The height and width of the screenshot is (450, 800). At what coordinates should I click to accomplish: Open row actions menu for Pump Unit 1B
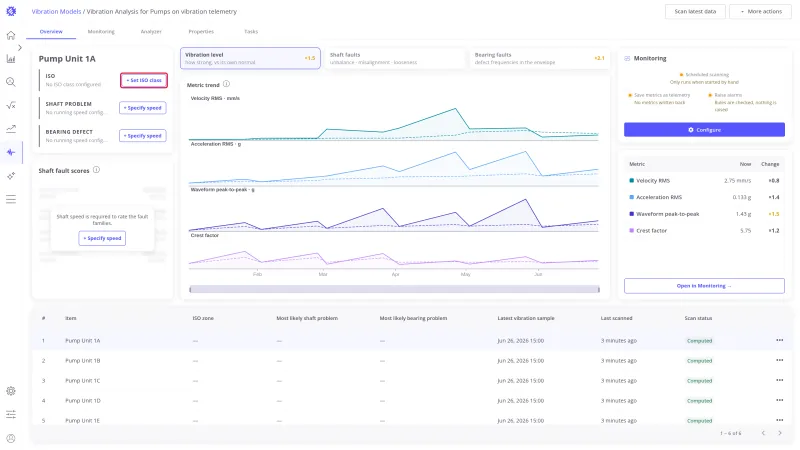click(x=780, y=360)
